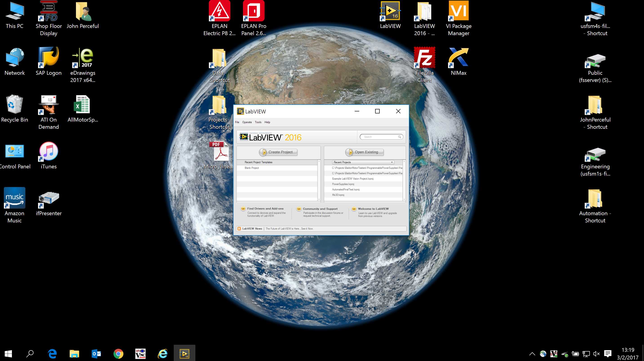Open File Explorer from the taskbar
644x361 pixels.
[74, 354]
